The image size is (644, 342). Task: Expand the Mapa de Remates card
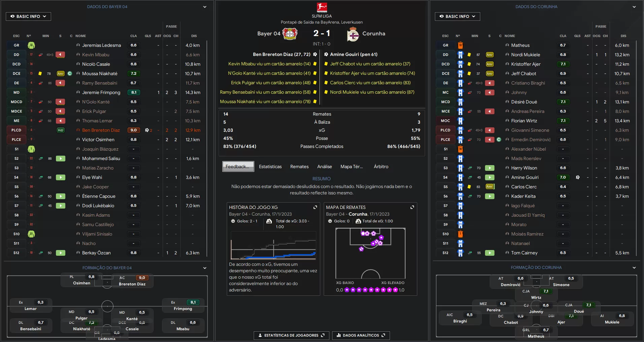click(x=412, y=207)
